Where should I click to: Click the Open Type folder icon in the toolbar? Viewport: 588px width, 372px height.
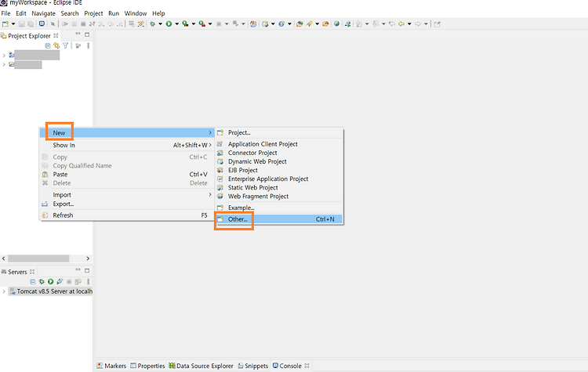tap(299, 24)
